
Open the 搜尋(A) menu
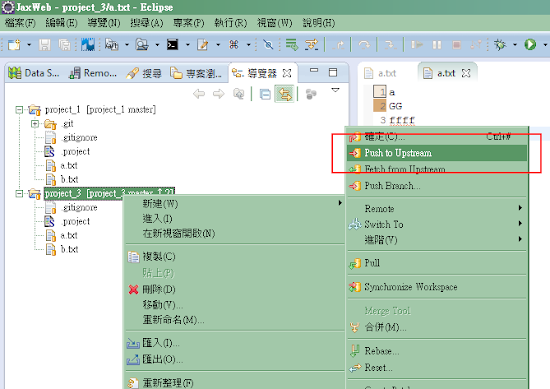147,23
